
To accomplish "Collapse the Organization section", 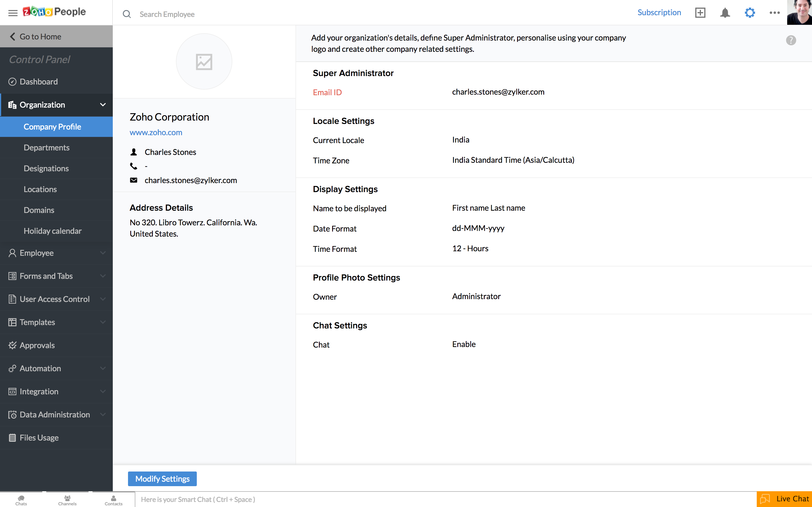I will [x=103, y=105].
